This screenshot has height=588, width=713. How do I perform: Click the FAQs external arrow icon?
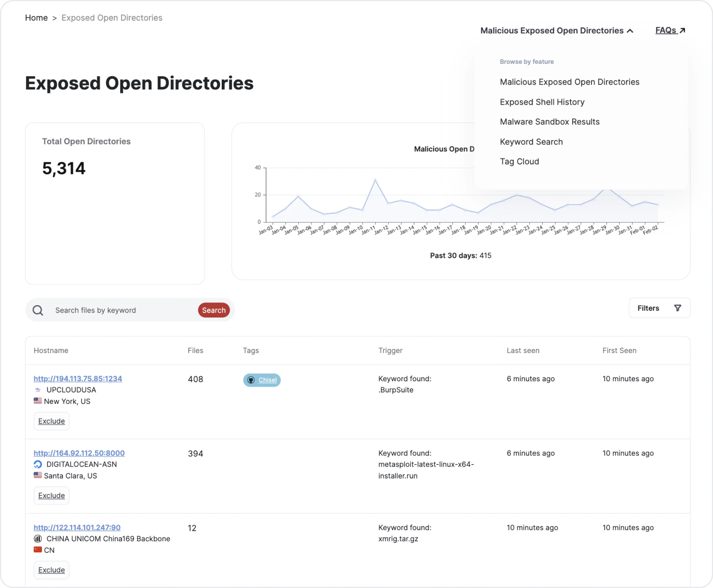(x=682, y=30)
